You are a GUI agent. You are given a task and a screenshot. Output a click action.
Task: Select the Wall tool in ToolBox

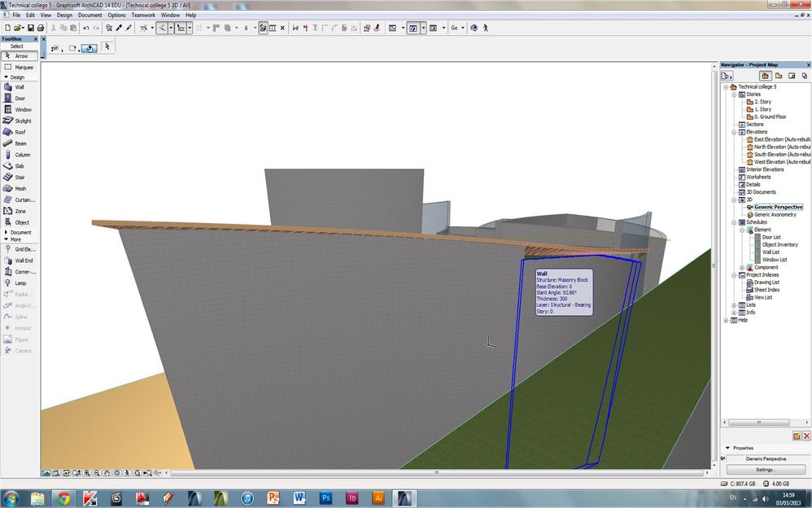(x=20, y=87)
